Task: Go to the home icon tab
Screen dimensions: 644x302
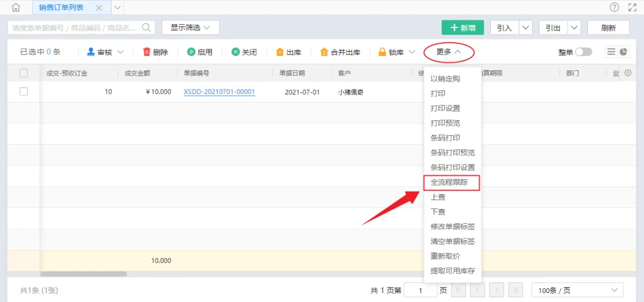Action: (16, 7)
